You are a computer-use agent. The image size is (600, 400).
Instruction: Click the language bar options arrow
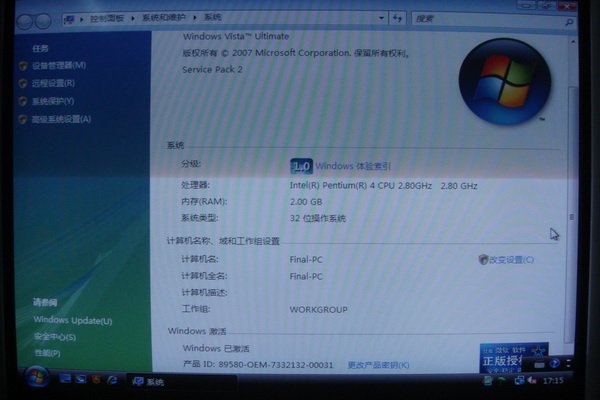[569, 364]
